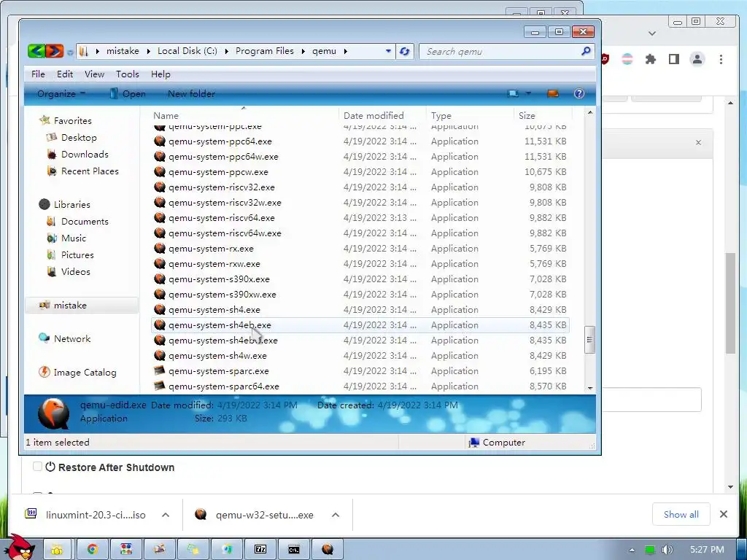Expand linuxmint iso download options

tap(166, 515)
